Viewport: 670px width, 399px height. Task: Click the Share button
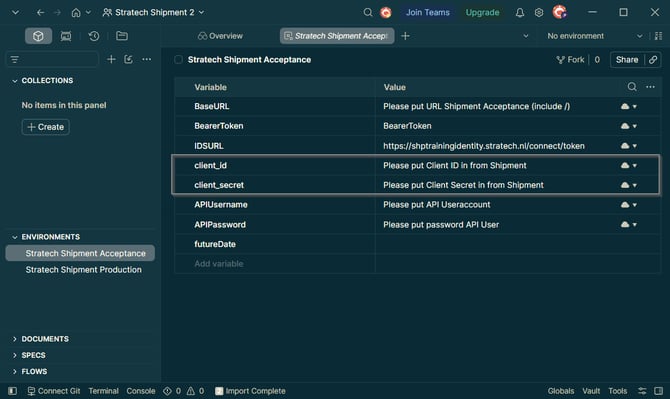627,60
